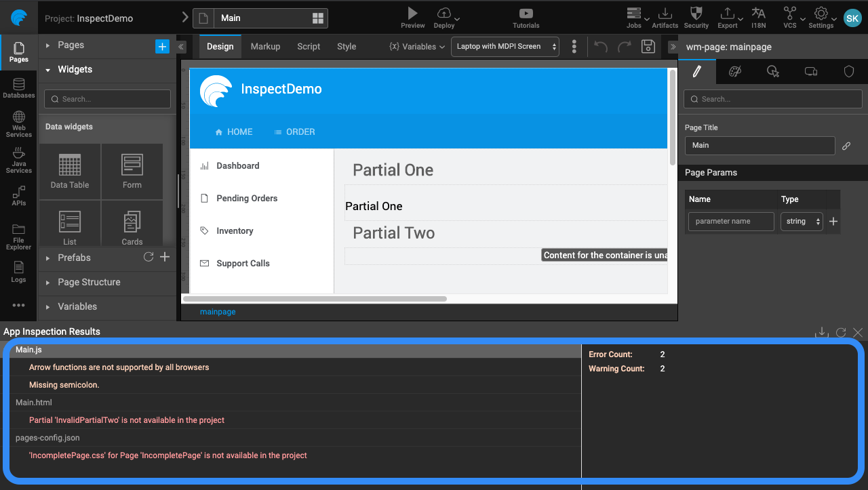Image resolution: width=868 pixels, height=490 pixels.
Task: Click the mainpage link below the canvas
Action: pos(217,311)
